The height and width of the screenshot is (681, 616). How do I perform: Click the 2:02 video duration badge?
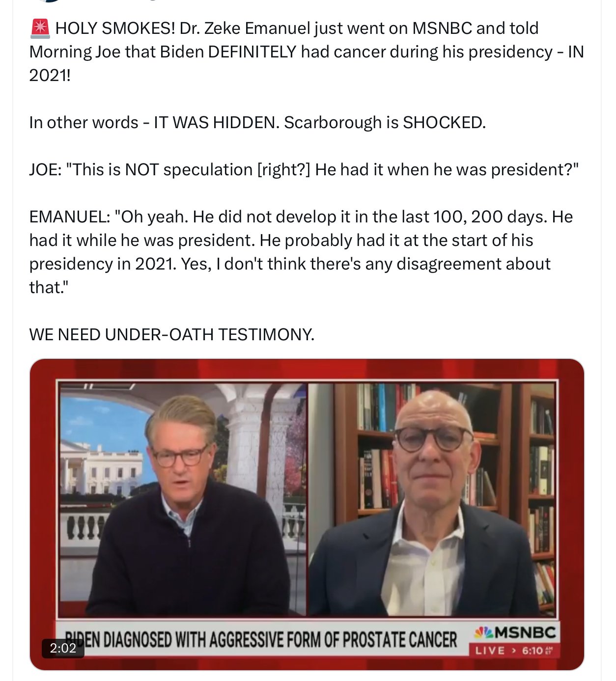[63, 648]
